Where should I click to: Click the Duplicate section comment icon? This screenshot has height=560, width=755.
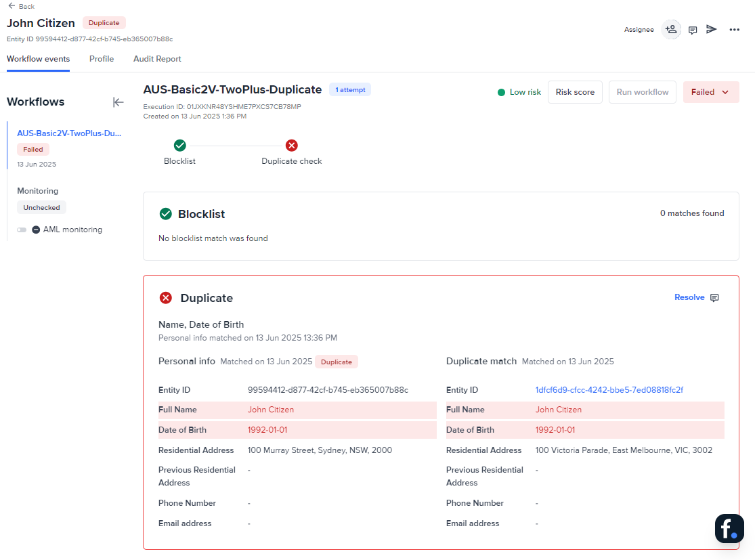pos(714,298)
